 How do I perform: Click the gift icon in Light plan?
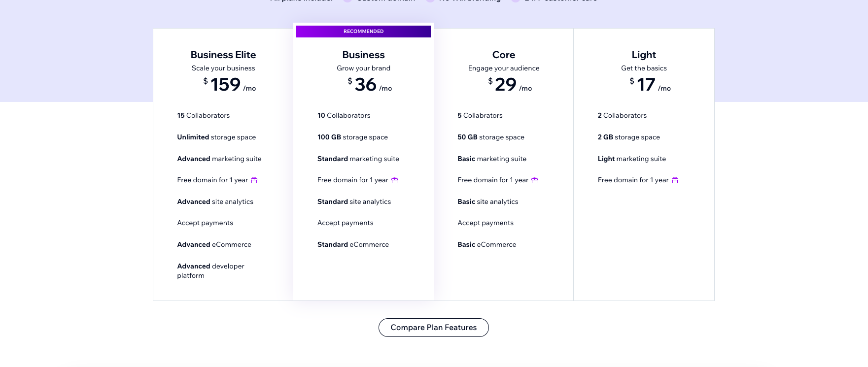point(675,180)
